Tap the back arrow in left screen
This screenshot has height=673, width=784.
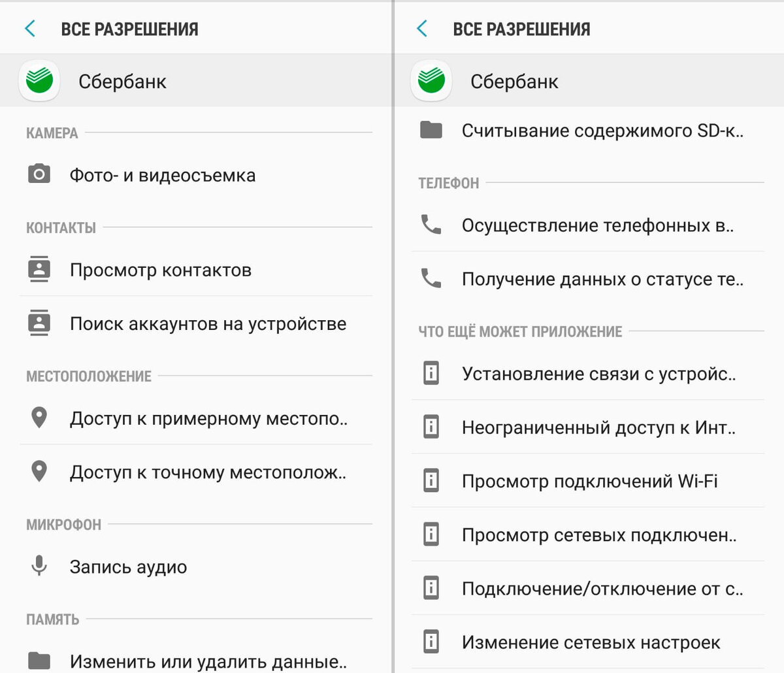30,29
